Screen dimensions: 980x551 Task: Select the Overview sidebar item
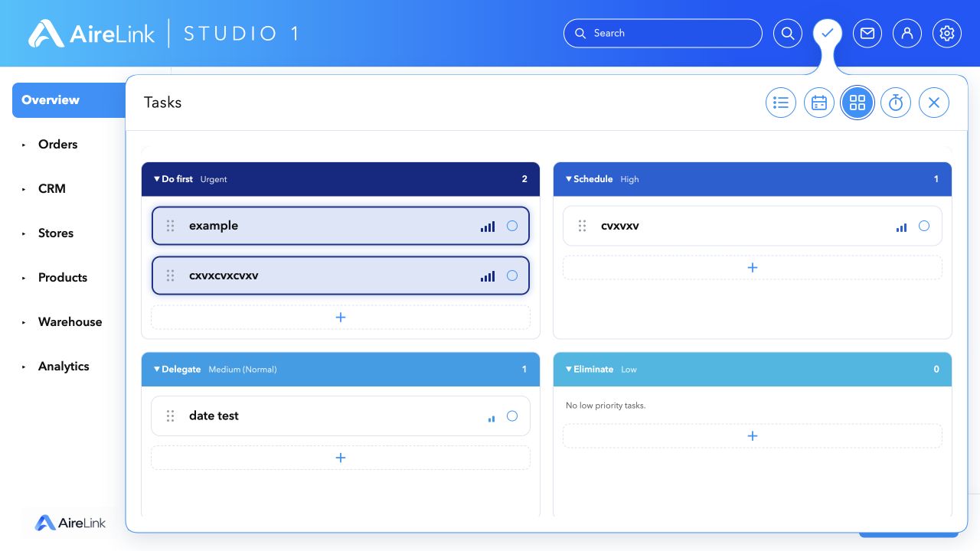coord(69,100)
